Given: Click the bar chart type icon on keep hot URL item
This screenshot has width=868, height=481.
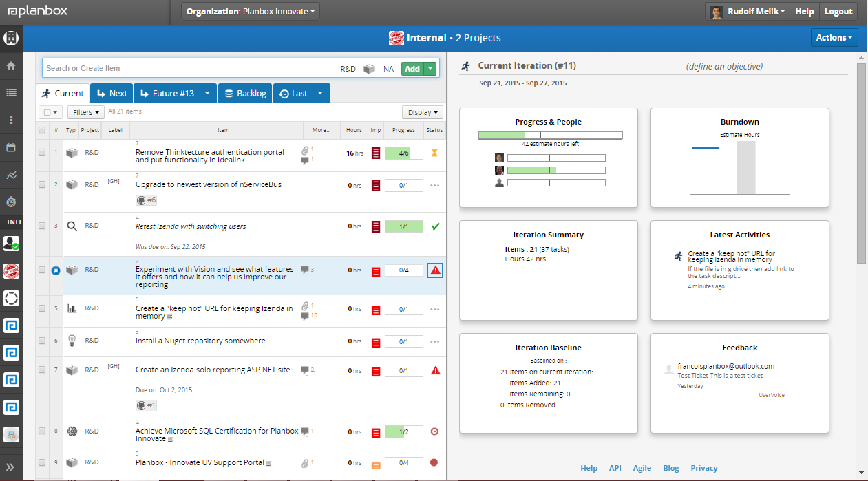Looking at the screenshot, I should [72, 308].
